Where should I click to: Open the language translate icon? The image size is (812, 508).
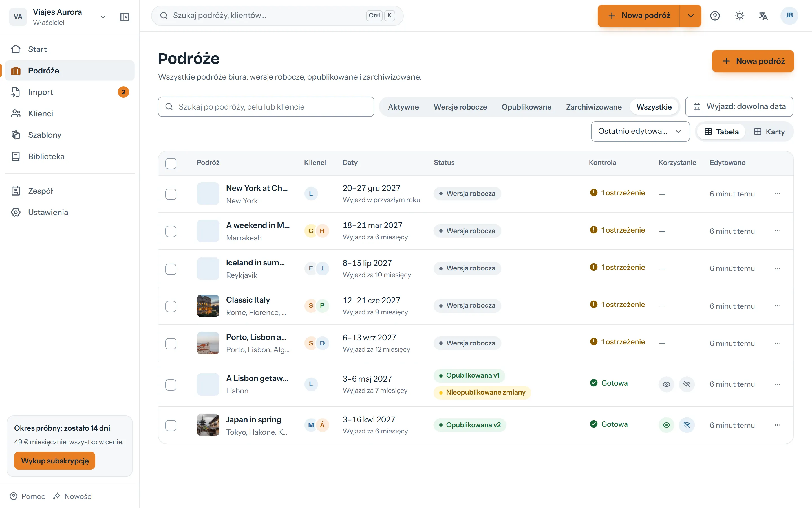(x=763, y=16)
